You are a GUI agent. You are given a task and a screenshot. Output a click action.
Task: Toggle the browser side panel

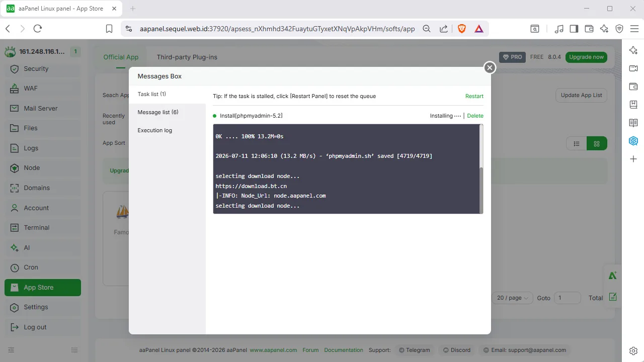click(574, 29)
